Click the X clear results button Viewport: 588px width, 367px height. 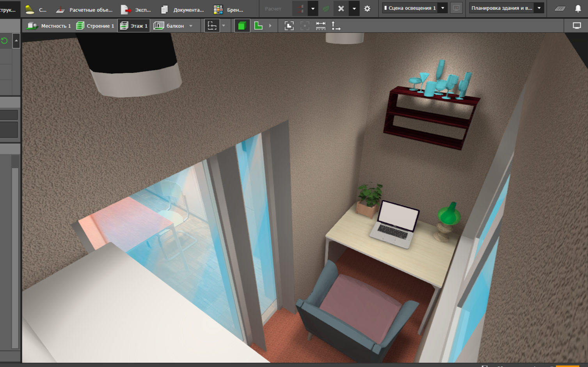coord(341,9)
